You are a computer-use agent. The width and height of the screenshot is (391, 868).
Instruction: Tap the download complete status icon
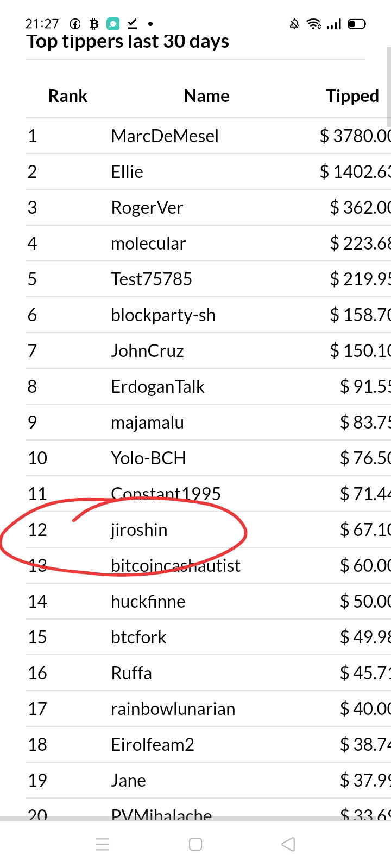point(132,24)
